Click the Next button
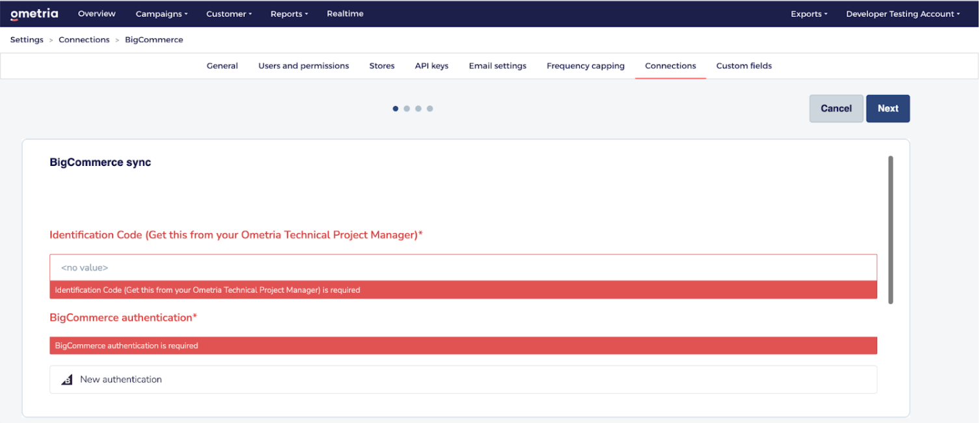Screen dimensions: 980x423 [x=888, y=109]
